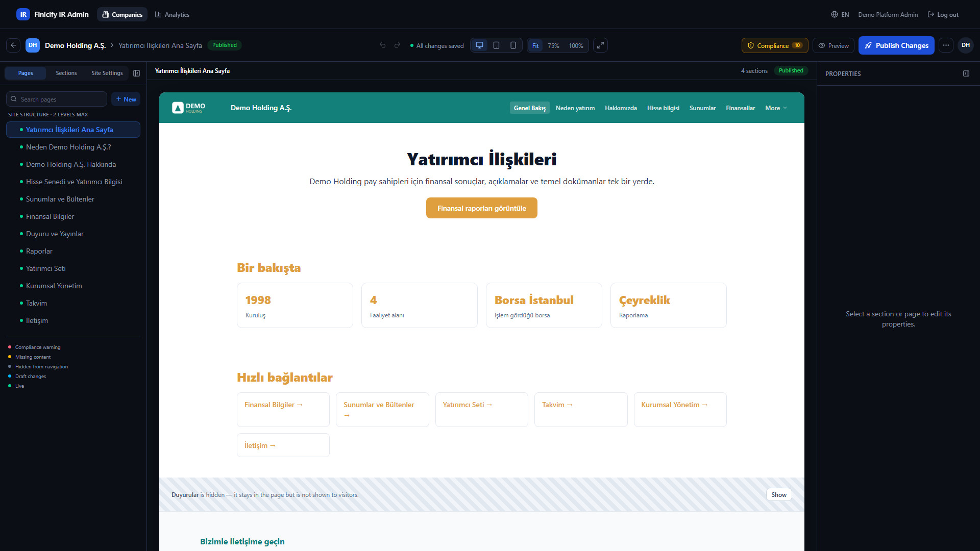Image resolution: width=980 pixels, height=551 pixels.
Task: Click the New page button
Action: pos(126,99)
